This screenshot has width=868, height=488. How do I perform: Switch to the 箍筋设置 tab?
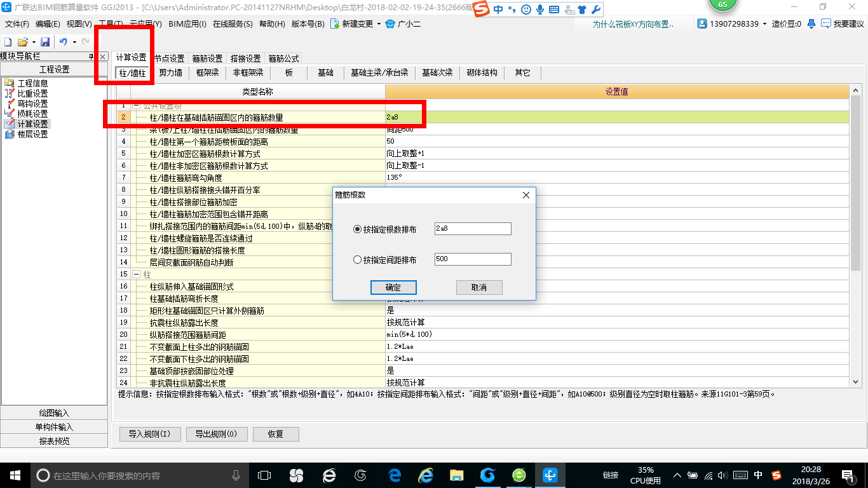[208, 58]
